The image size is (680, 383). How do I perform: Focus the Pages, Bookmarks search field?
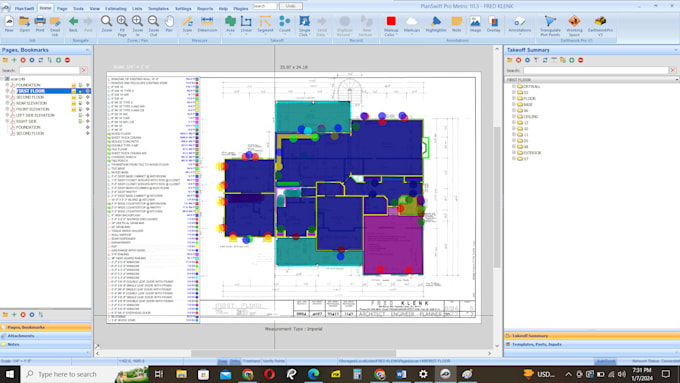pyautogui.click(x=49, y=70)
